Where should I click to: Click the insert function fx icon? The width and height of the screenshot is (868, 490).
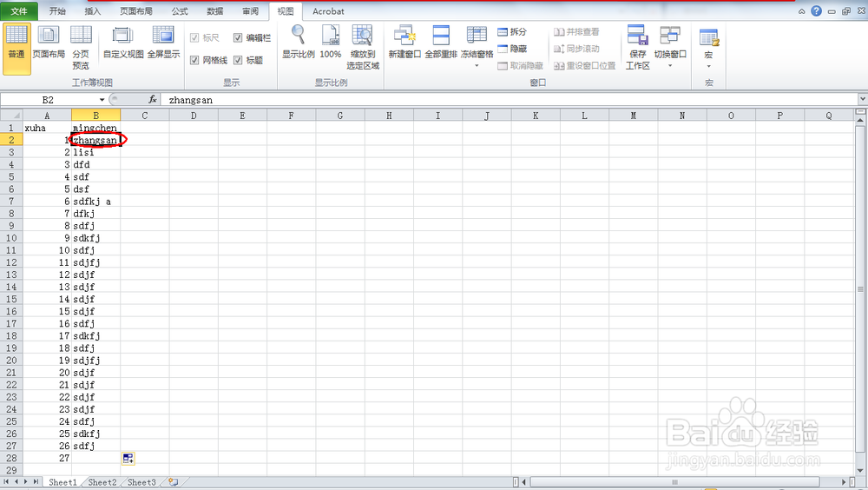point(153,100)
